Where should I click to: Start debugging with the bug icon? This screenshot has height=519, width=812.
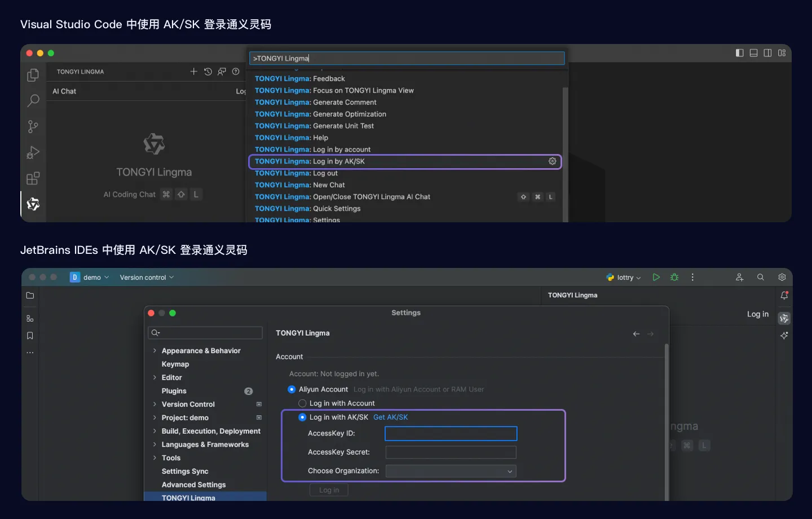pyautogui.click(x=674, y=277)
